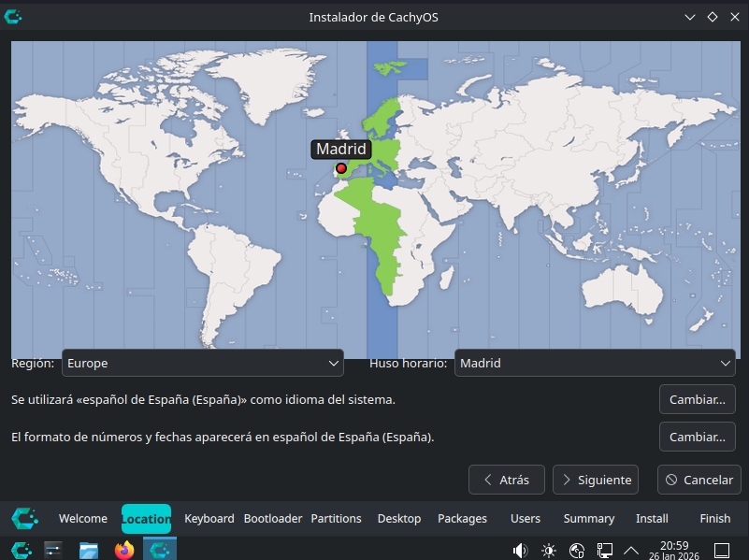The image size is (749, 560).
Task: Open the CachyOS application launcher in taskbar
Action: point(21,550)
